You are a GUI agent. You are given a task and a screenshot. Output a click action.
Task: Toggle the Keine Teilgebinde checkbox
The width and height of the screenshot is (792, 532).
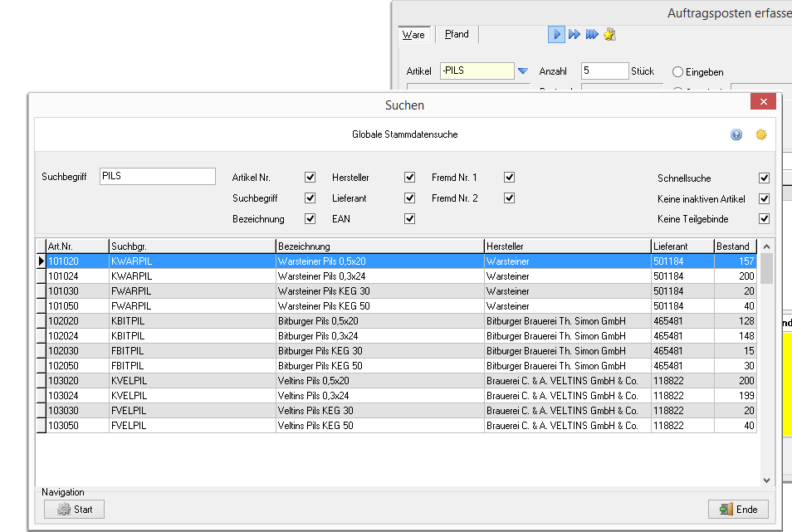[x=765, y=218]
